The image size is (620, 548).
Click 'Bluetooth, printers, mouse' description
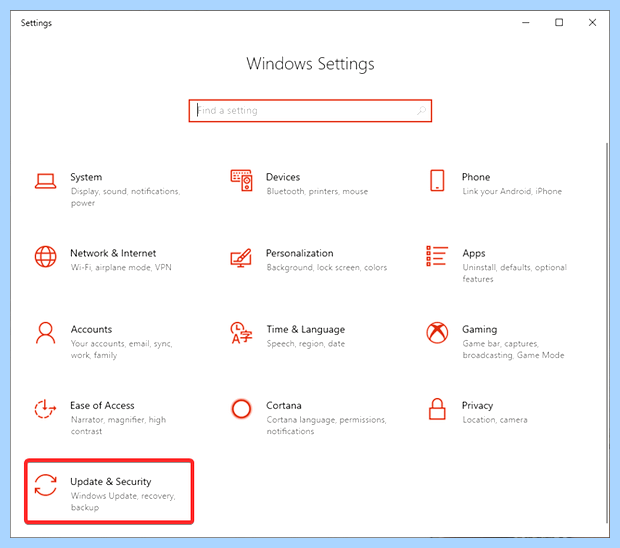tap(317, 191)
